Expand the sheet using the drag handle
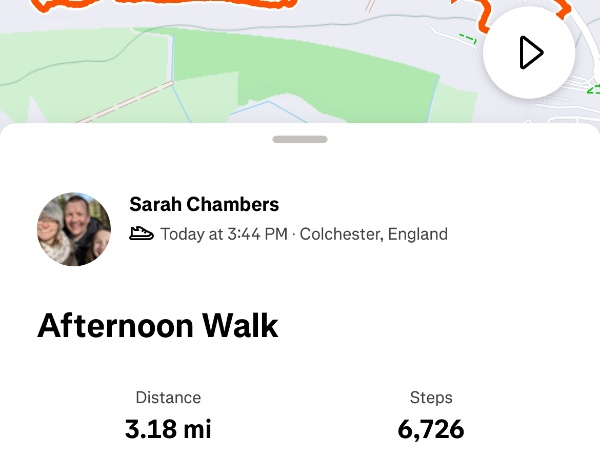The width and height of the screenshot is (600, 450). click(x=300, y=140)
